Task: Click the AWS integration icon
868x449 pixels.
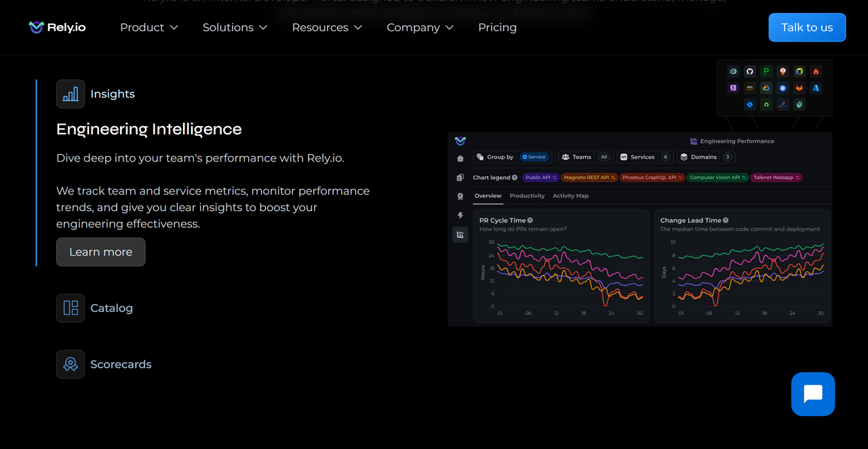Action: pos(749,88)
